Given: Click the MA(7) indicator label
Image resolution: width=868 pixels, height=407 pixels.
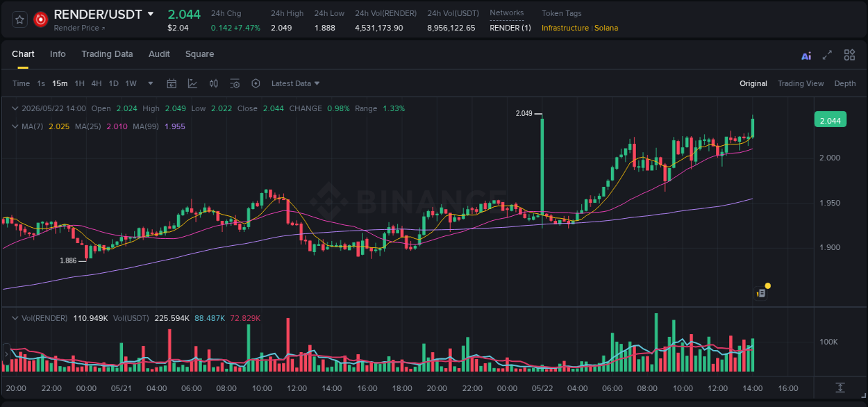Looking at the screenshot, I should (33, 126).
